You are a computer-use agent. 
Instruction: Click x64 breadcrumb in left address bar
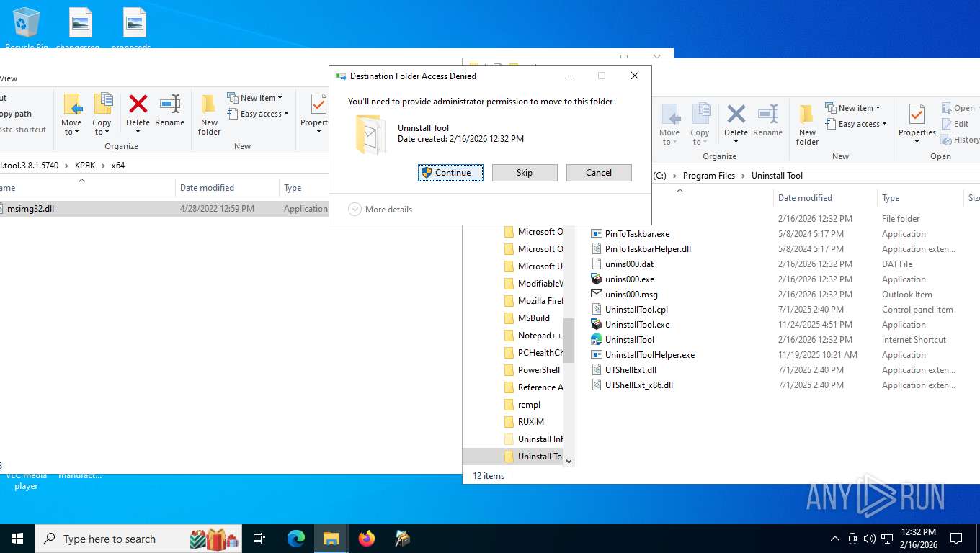[x=117, y=166]
